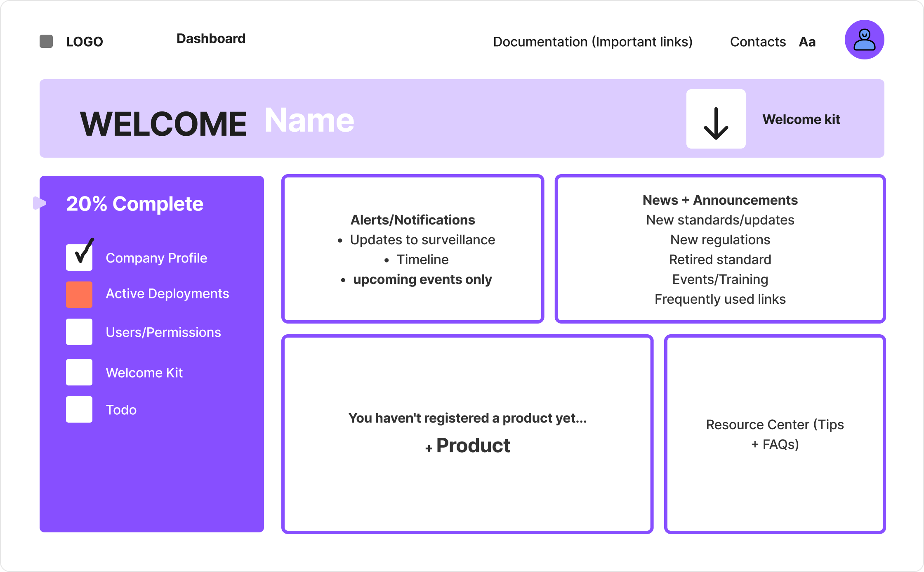Image resolution: width=924 pixels, height=572 pixels.
Task: Click the plus icon before Product
Action: pos(429,448)
